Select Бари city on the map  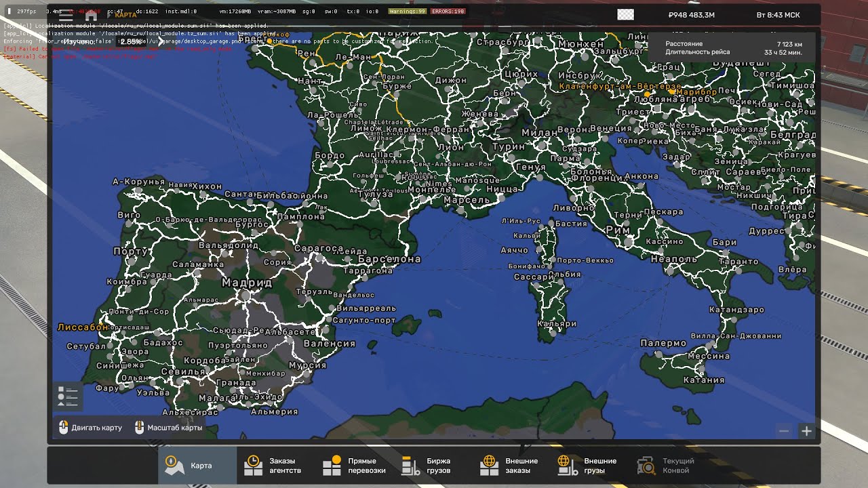724,242
